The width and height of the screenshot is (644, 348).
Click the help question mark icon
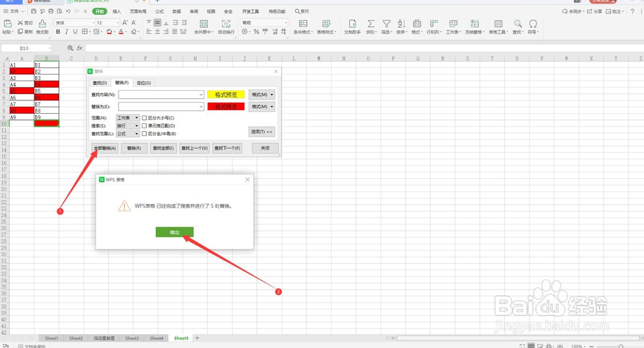[x=632, y=12]
